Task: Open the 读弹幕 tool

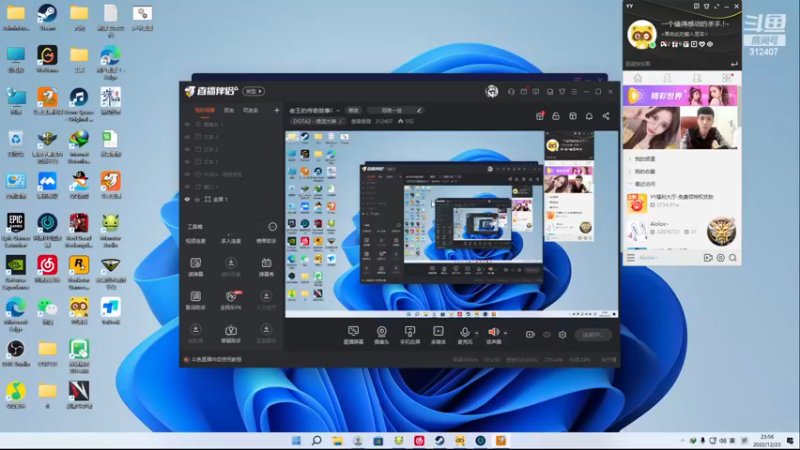Action: tap(195, 267)
